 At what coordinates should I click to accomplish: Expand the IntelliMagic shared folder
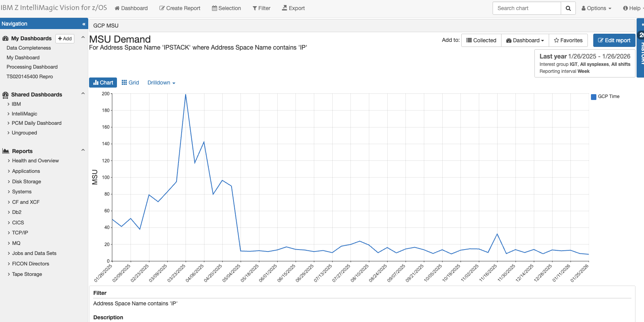click(24, 114)
